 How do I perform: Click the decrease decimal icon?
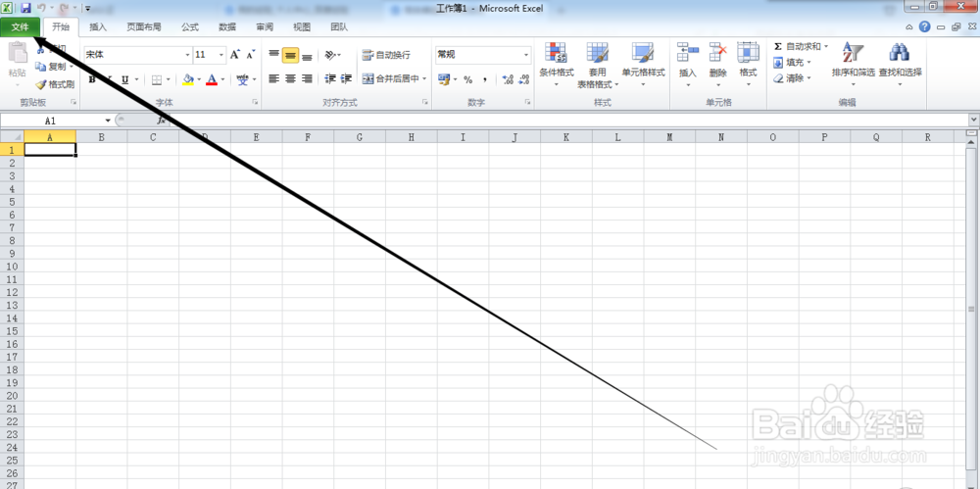point(523,79)
